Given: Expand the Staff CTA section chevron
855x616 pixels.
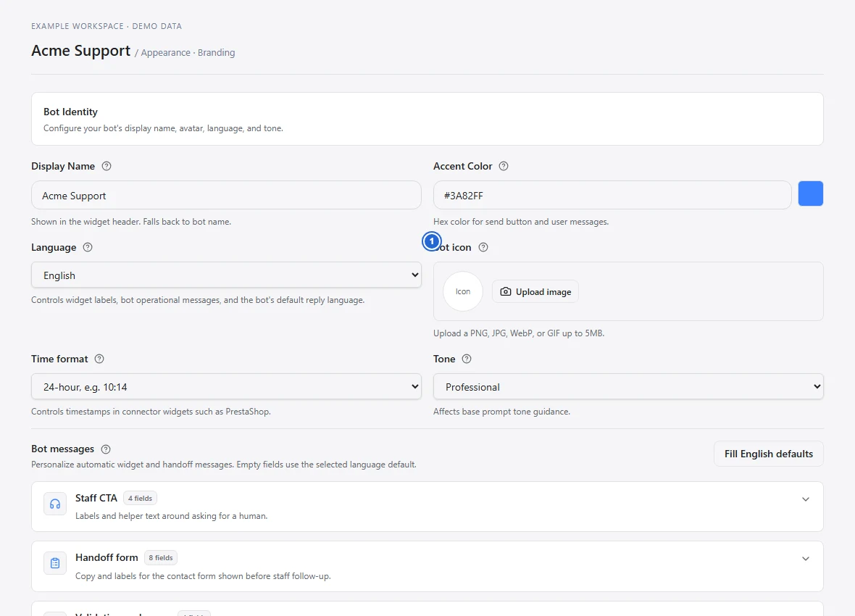Looking at the screenshot, I should click(x=806, y=499).
